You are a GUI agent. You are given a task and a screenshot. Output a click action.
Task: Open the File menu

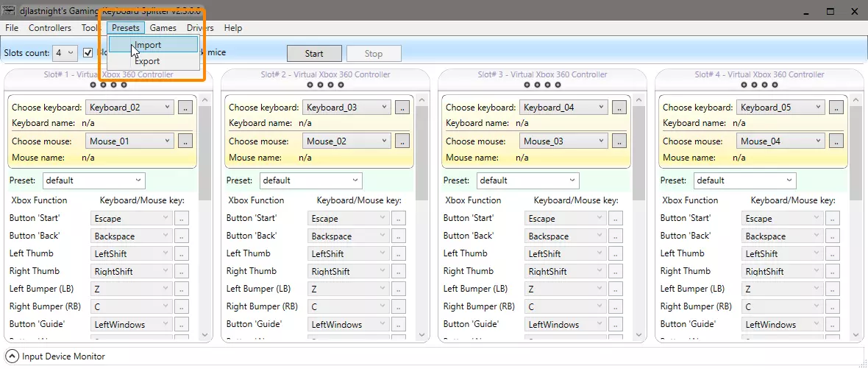(x=12, y=28)
